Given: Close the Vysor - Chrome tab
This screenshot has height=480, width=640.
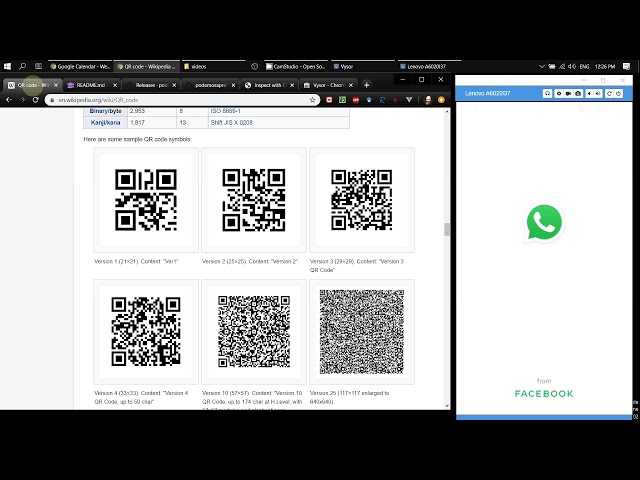Looking at the screenshot, I should (351, 85).
